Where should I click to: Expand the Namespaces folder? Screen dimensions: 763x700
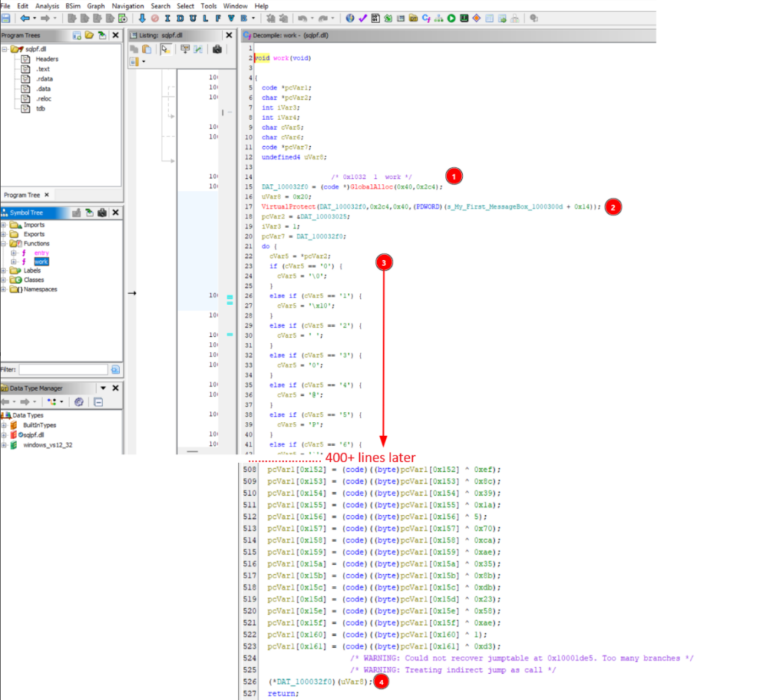click(x=4, y=289)
